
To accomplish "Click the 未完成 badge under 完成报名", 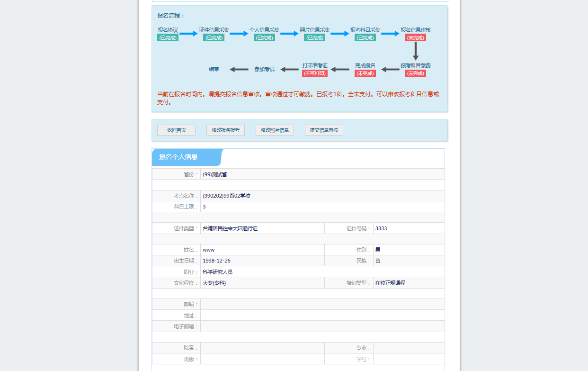I will tap(365, 73).
